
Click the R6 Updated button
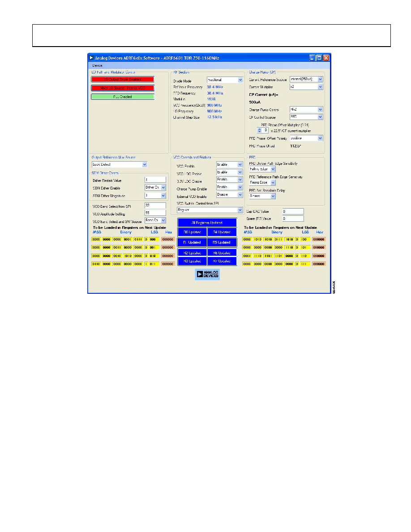222,253
